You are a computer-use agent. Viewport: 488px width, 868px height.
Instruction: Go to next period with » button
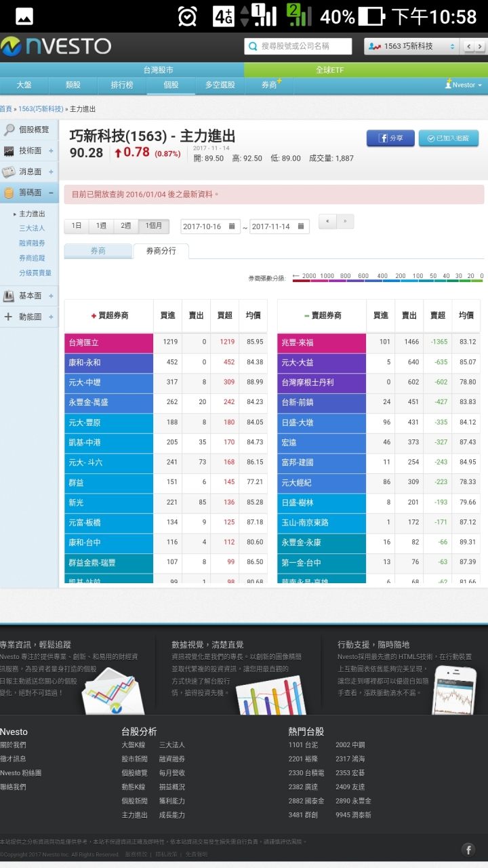(345, 222)
